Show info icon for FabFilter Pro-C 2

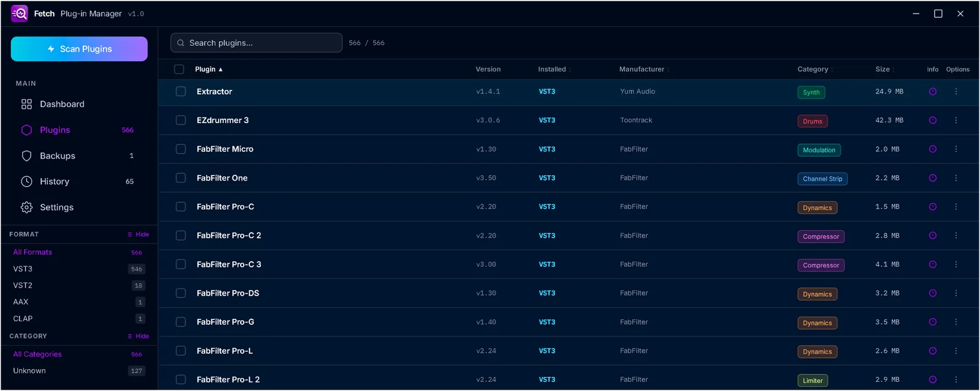tap(932, 236)
